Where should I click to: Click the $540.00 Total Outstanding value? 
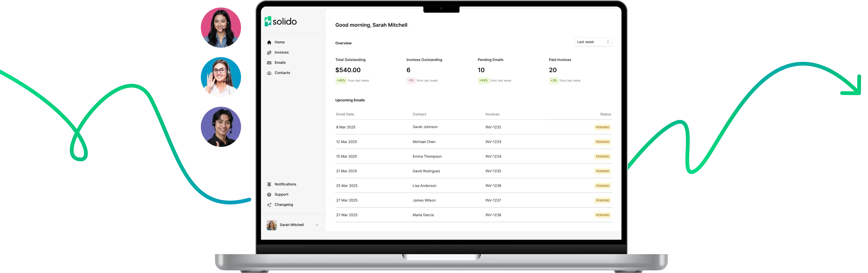click(348, 70)
